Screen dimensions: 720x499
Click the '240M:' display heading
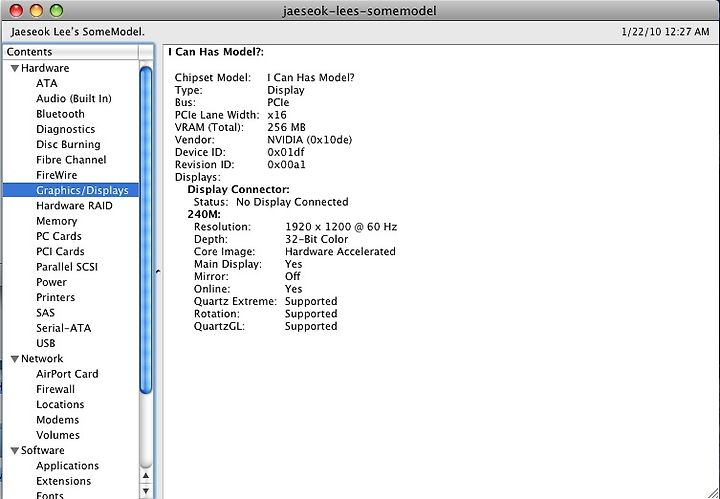pyautogui.click(x=204, y=214)
